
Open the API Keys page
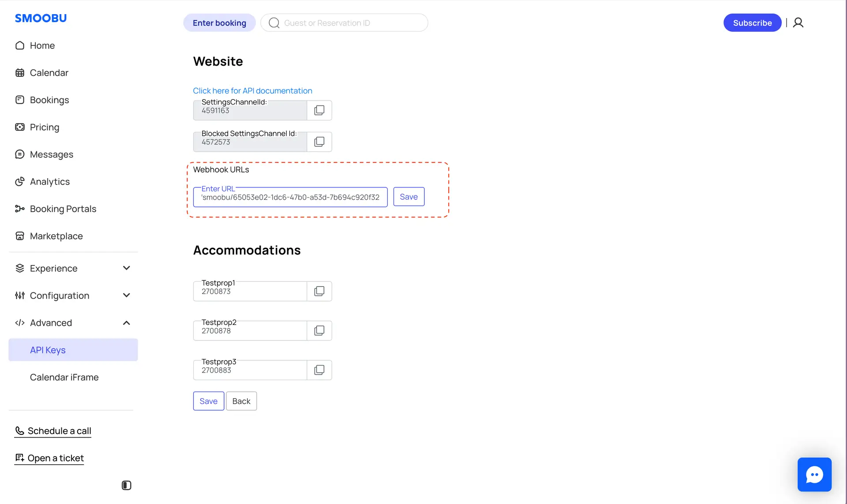[x=48, y=350]
